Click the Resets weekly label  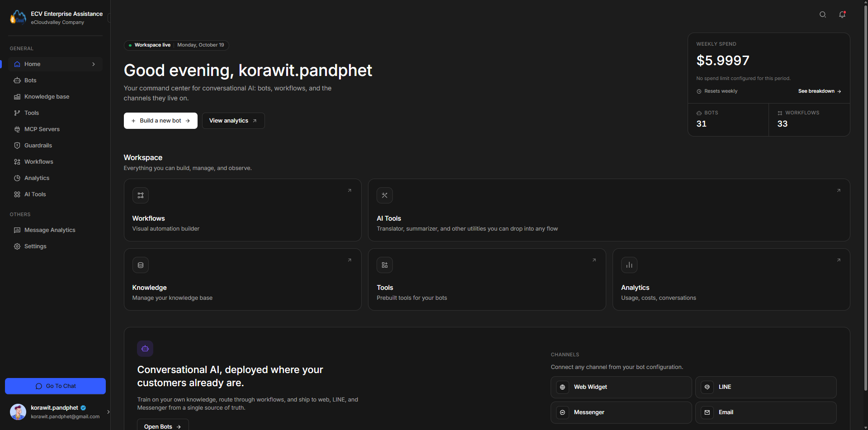[x=717, y=91]
